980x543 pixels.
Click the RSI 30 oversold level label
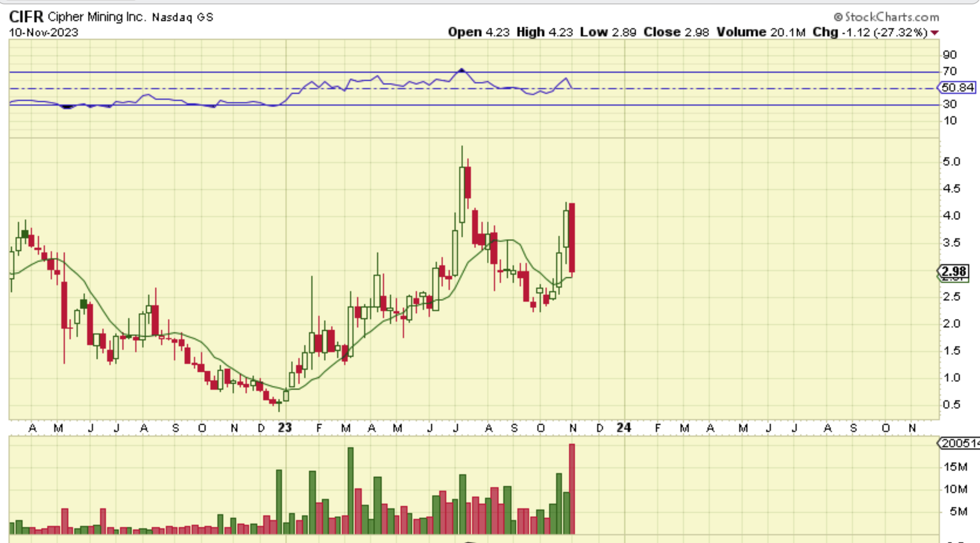[950, 104]
